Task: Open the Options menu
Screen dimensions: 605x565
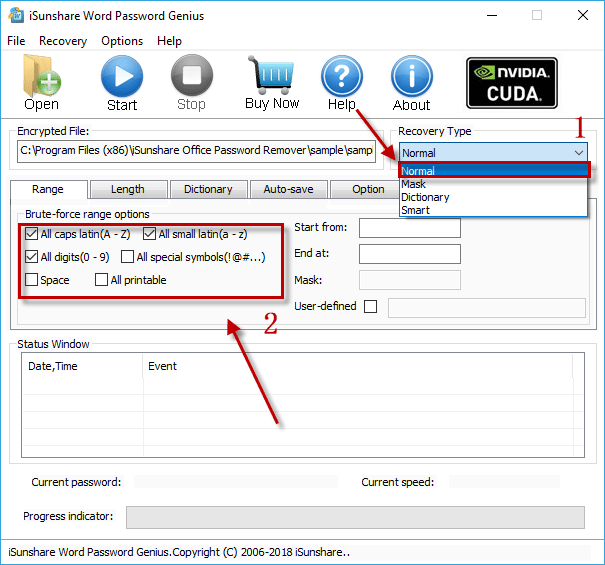Action: pos(122,41)
